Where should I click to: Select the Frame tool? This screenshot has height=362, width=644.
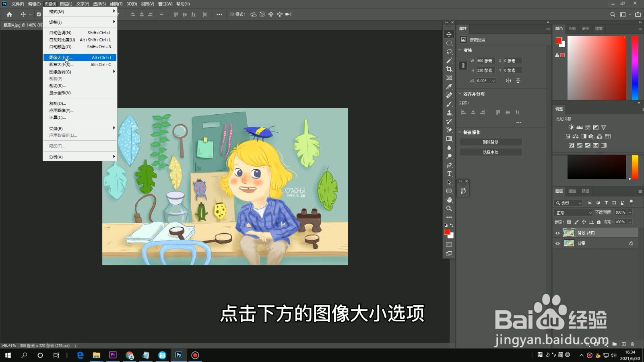click(x=449, y=78)
